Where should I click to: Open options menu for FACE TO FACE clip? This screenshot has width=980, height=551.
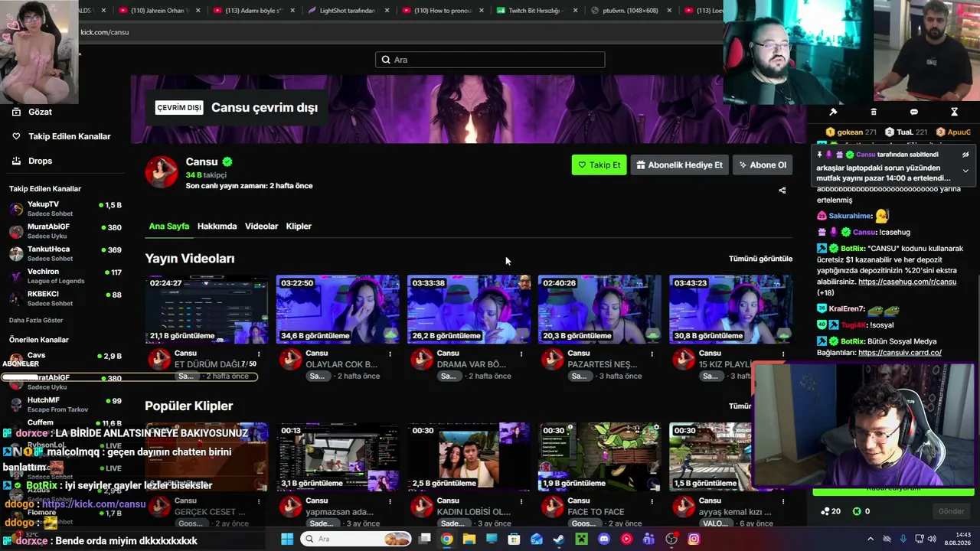coord(652,501)
